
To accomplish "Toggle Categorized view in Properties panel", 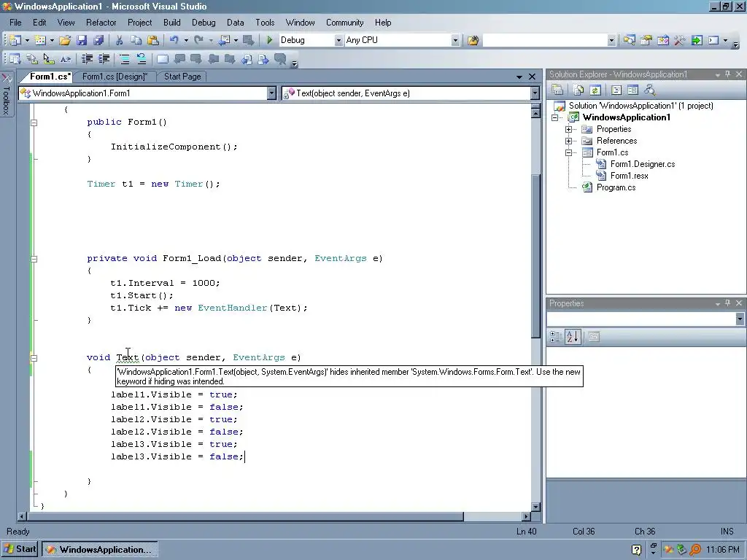I will (555, 337).
